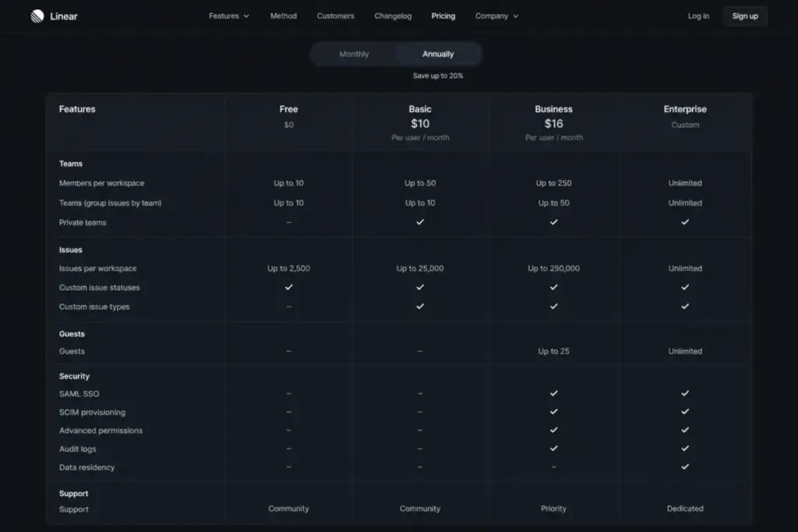Click the Members per workspace row label
The image size is (798, 532).
tap(101, 183)
